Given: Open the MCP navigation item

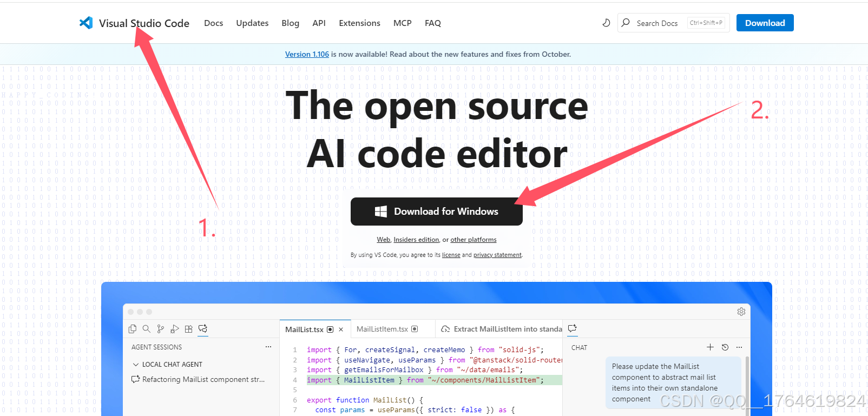Looking at the screenshot, I should point(402,23).
